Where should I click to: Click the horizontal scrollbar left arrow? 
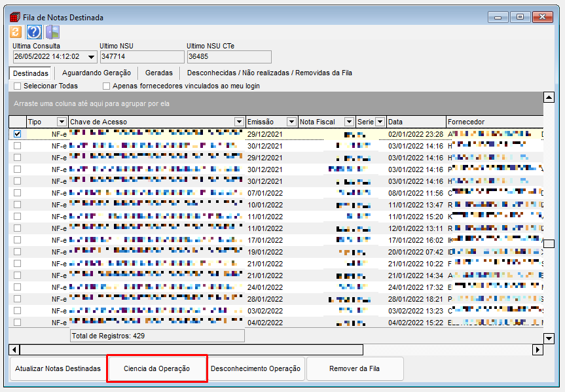tap(14, 349)
